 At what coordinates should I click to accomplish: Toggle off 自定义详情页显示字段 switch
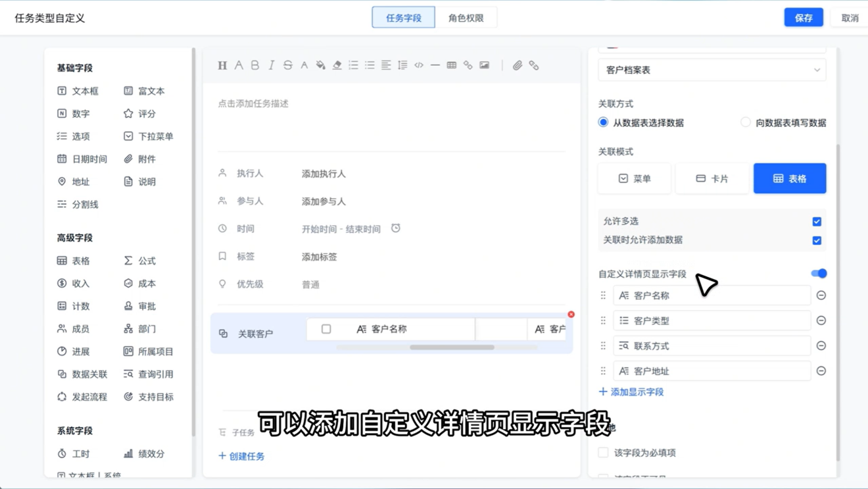coord(819,273)
